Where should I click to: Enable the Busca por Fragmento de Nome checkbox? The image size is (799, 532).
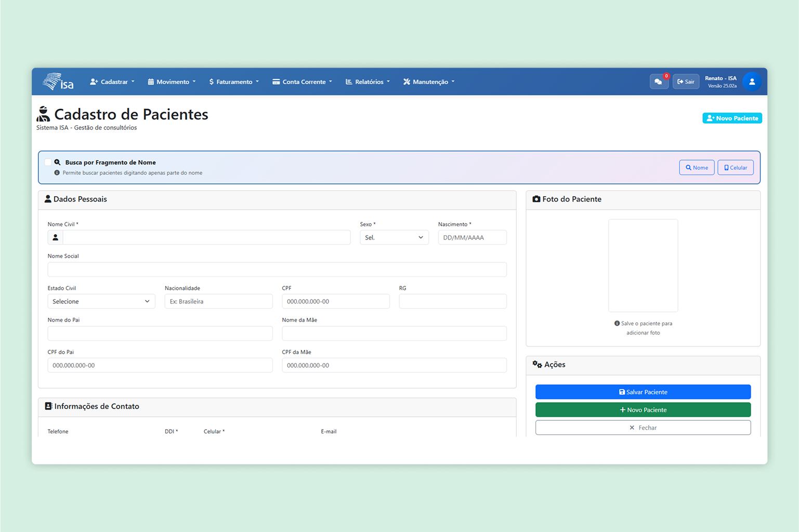48,163
